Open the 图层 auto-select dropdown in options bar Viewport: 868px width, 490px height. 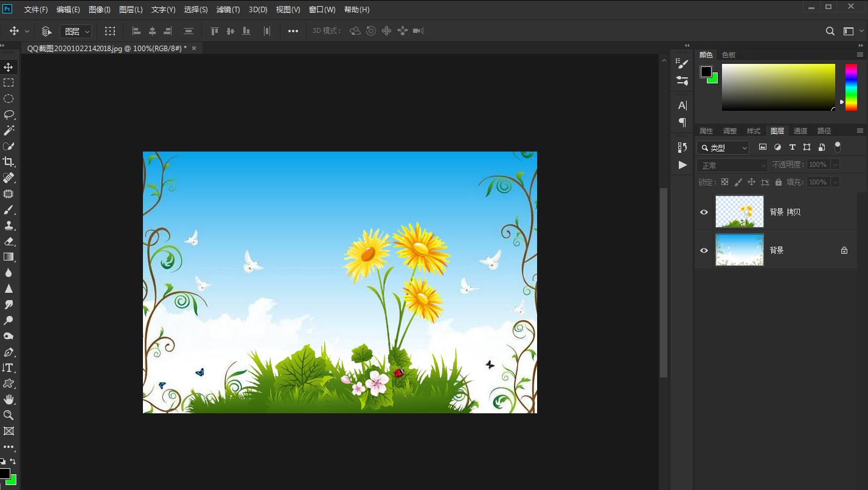point(76,31)
